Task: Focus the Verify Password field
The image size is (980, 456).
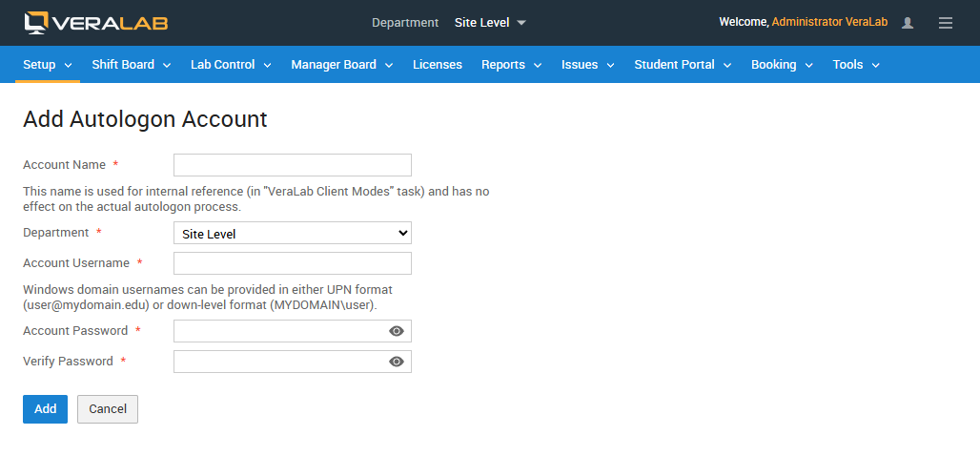Action: (x=293, y=362)
